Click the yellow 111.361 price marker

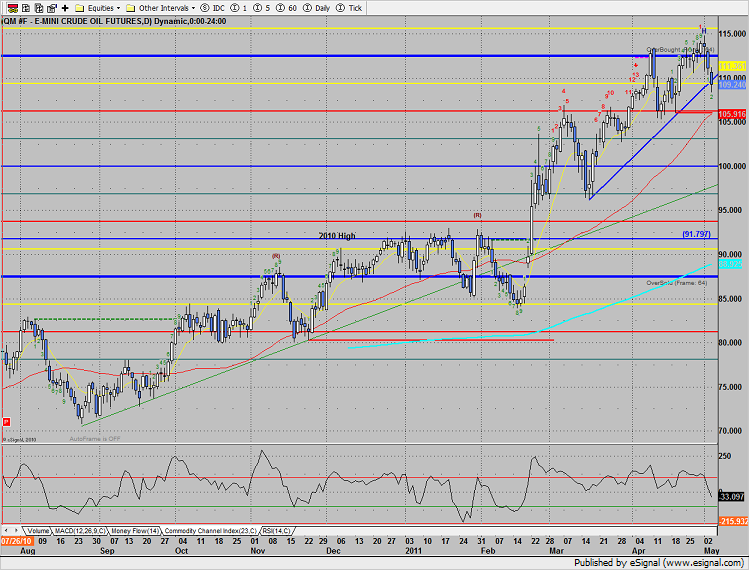click(732, 66)
